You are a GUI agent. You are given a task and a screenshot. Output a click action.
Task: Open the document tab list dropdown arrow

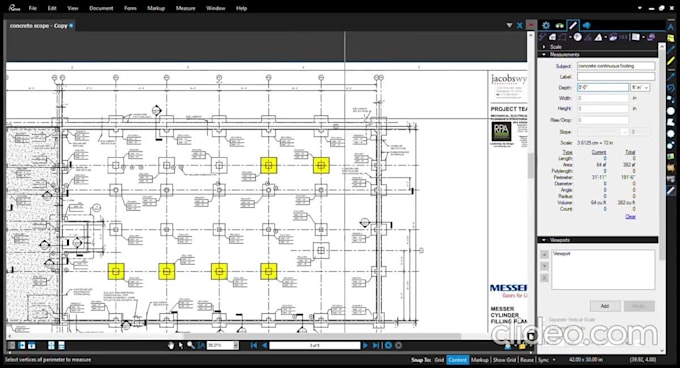click(x=509, y=26)
